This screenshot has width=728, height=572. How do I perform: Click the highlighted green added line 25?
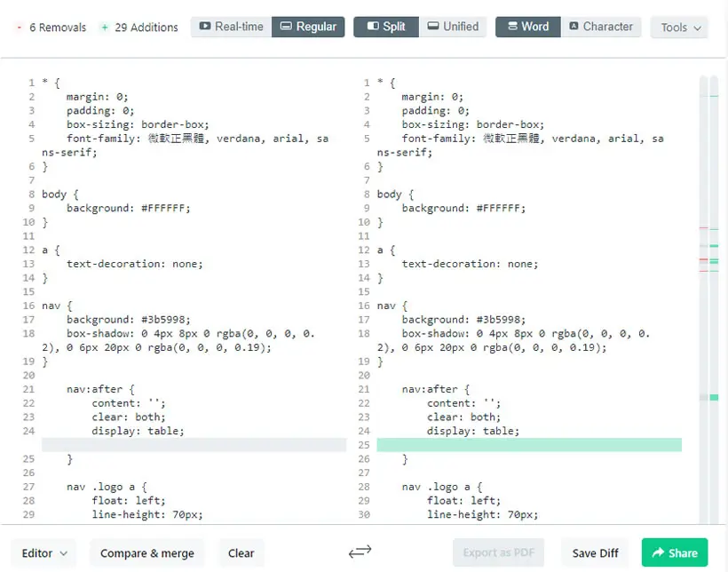pyautogui.click(x=529, y=445)
